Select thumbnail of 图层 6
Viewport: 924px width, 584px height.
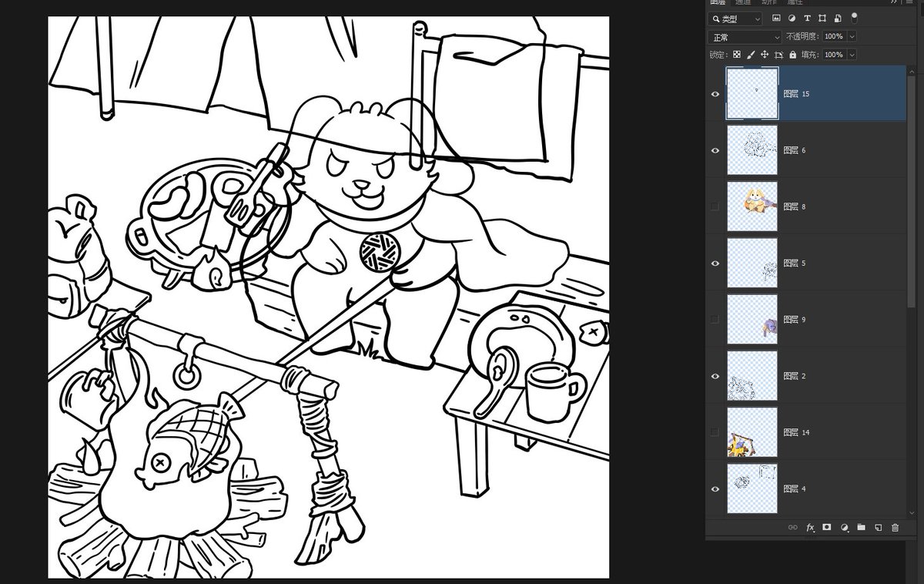click(752, 150)
